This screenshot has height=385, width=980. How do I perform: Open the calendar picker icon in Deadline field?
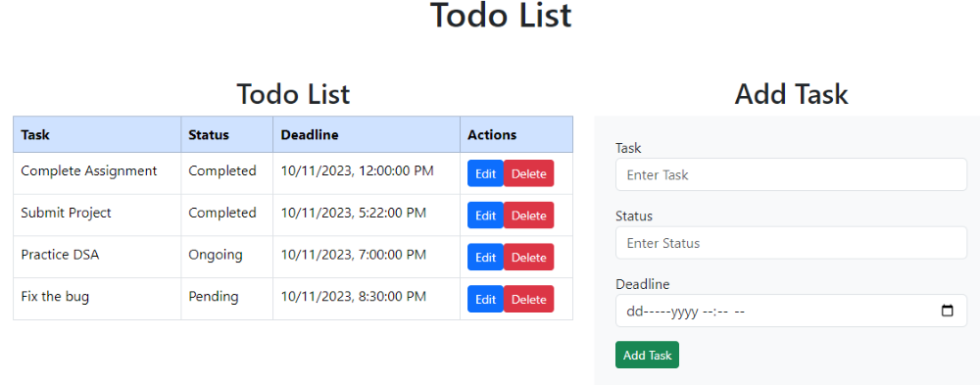click(947, 311)
